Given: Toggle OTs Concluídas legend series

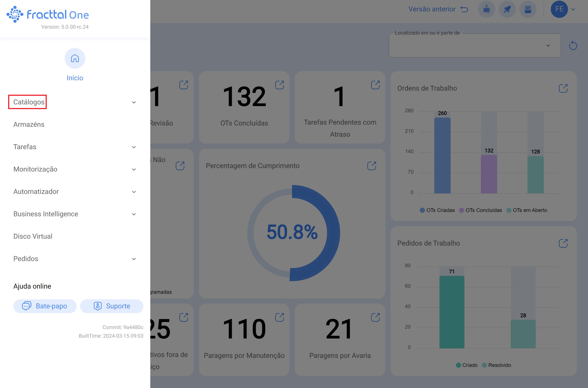Looking at the screenshot, I should (x=480, y=210).
